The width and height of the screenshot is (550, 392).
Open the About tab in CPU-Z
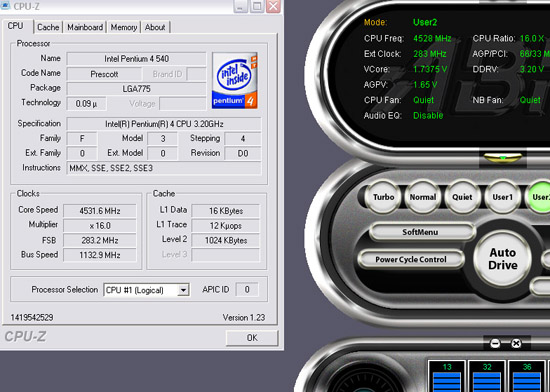155,27
